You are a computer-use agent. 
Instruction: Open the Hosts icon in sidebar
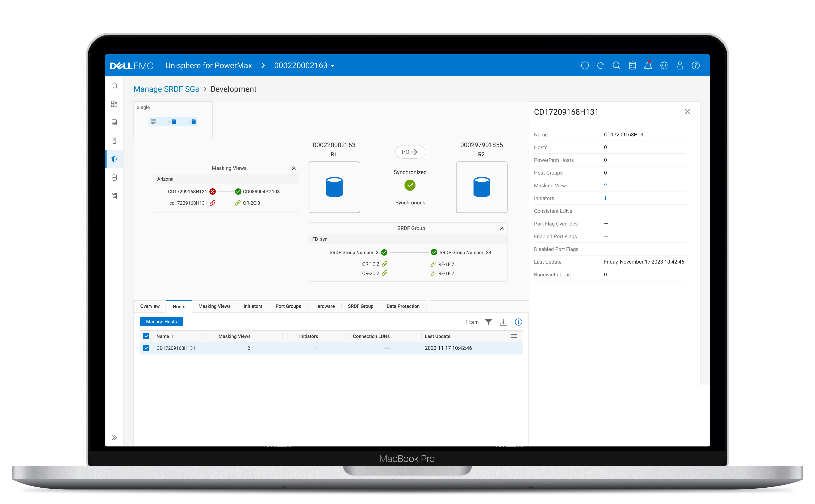pyautogui.click(x=114, y=141)
